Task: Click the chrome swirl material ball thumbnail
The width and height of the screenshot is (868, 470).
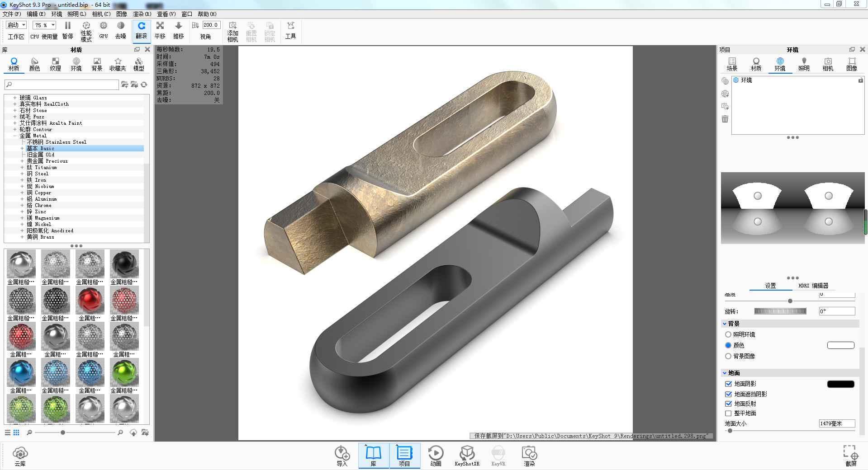Action: 21,264
